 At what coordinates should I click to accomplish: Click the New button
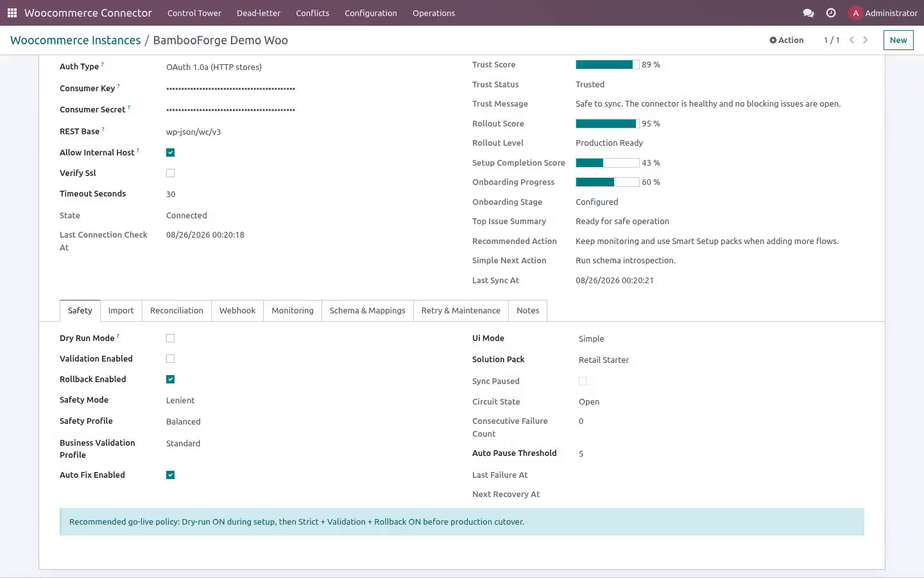click(x=898, y=40)
